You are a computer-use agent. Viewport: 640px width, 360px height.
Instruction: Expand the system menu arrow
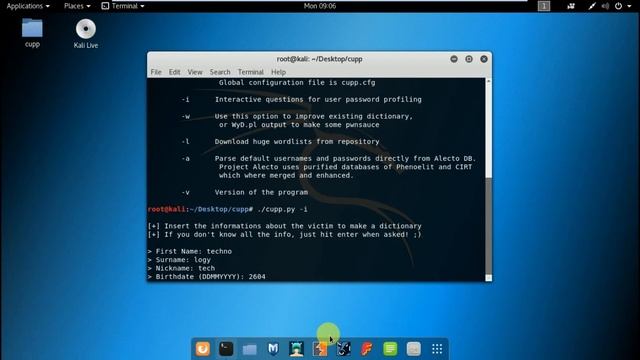pyautogui.click(x=629, y=6)
